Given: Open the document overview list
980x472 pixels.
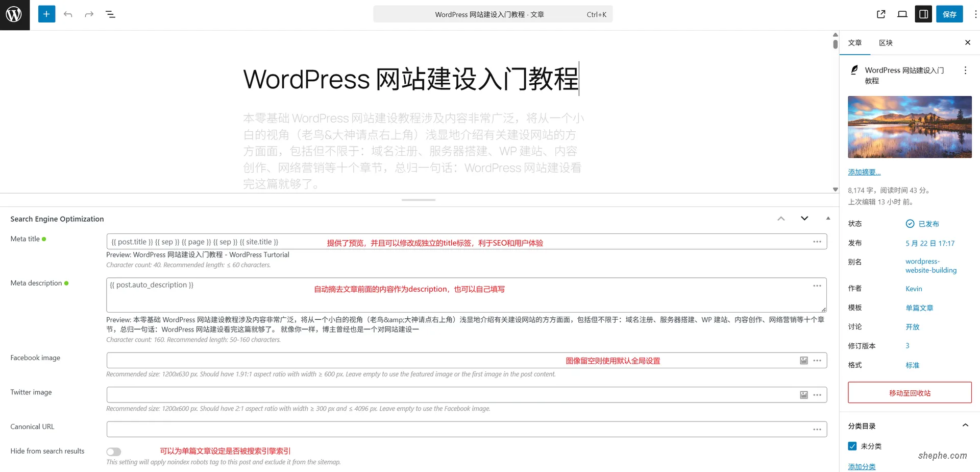Looking at the screenshot, I should tap(110, 14).
